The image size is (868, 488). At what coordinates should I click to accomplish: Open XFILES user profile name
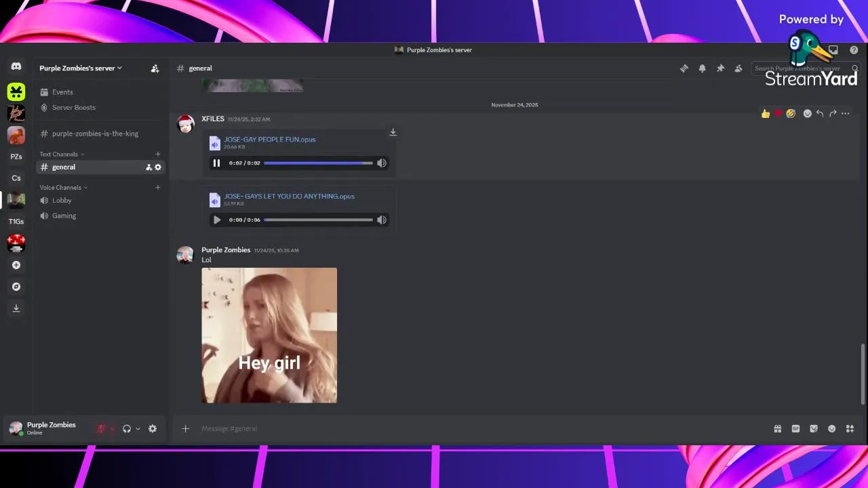tap(213, 119)
